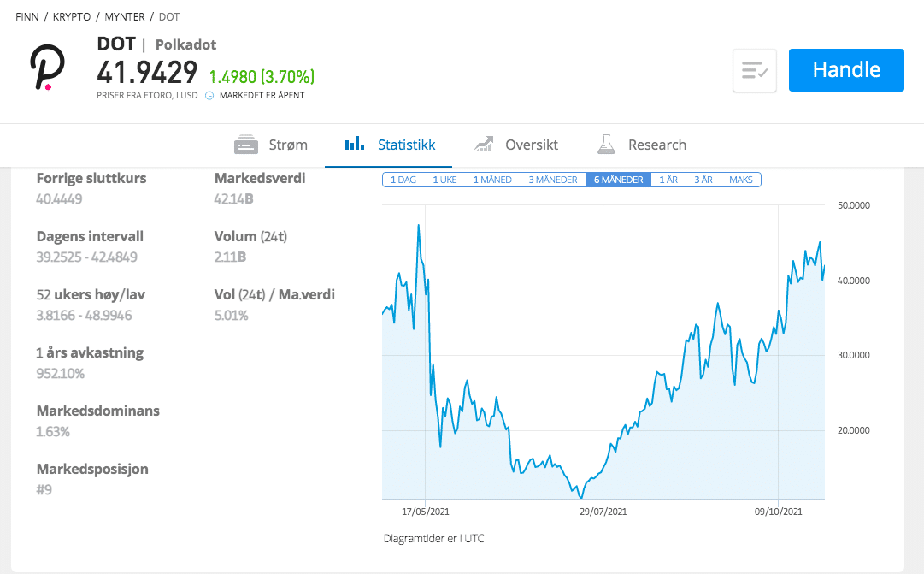Screen dimensions: 924x574
Task: Click the price peak near 17/05/2021
Action: [x=418, y=225]
